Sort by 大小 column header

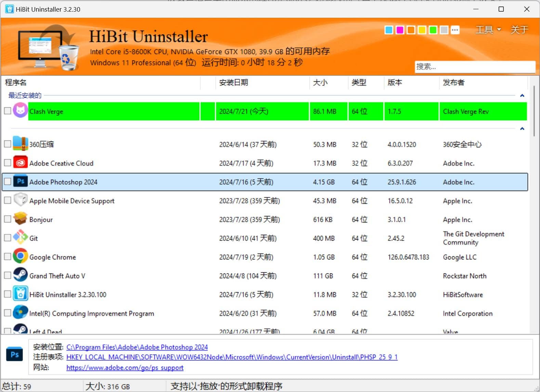click(329, 82)
